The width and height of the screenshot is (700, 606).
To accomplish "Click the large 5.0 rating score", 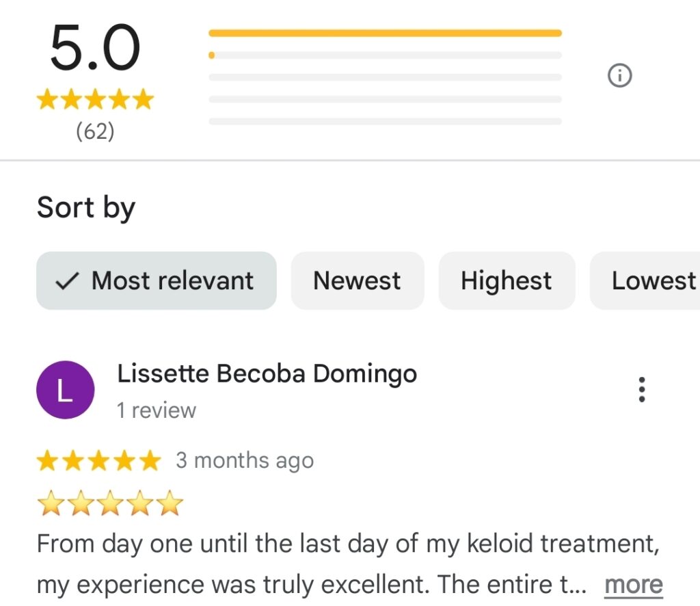I will tap(95, 49).
